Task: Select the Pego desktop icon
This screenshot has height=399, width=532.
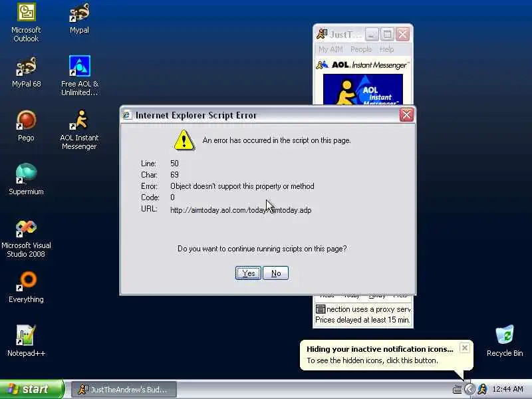Action: (26, 126)
